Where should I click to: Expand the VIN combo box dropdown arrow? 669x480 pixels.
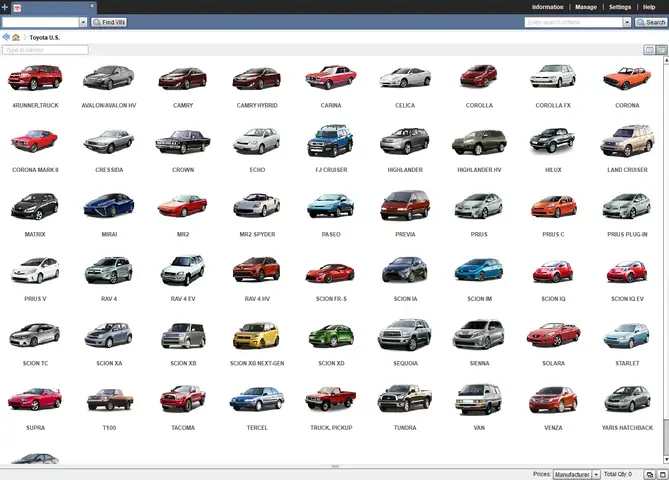point(83,22)
